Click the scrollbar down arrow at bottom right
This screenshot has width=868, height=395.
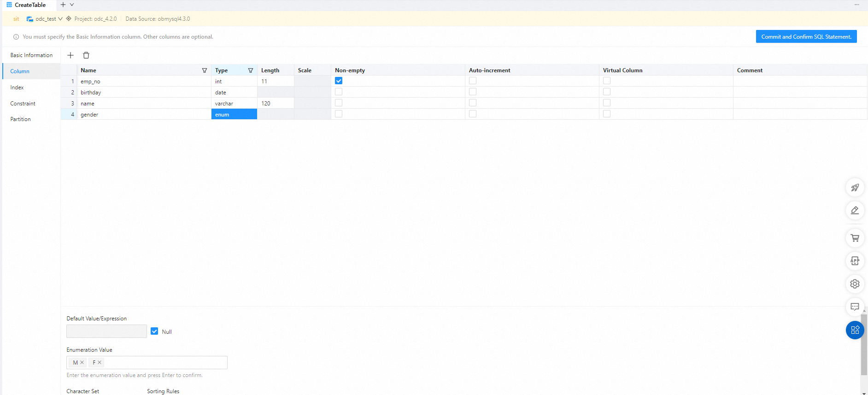pos(864,393)
